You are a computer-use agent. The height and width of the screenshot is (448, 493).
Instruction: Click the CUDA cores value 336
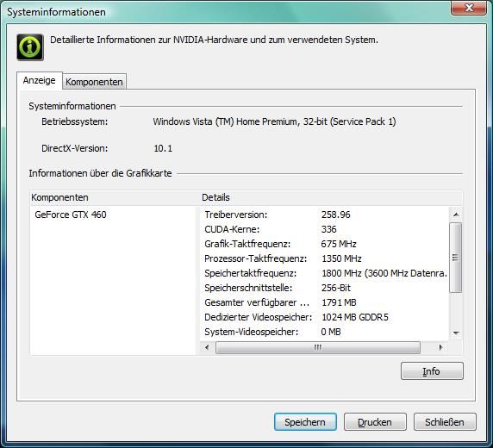click(329, 229)
